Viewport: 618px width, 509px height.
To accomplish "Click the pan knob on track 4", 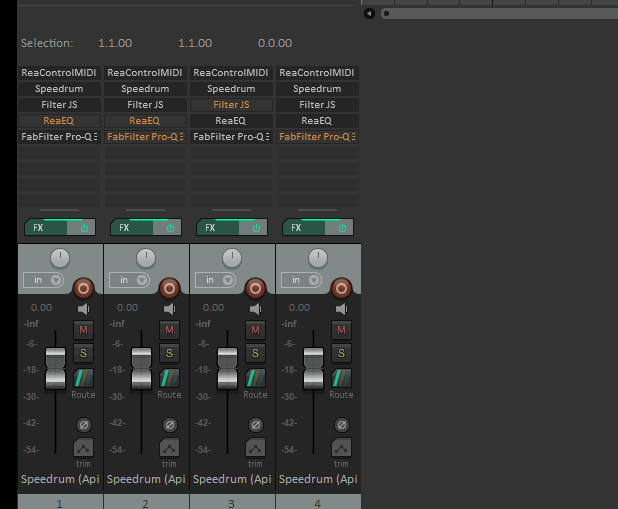I will pos(318,258).
